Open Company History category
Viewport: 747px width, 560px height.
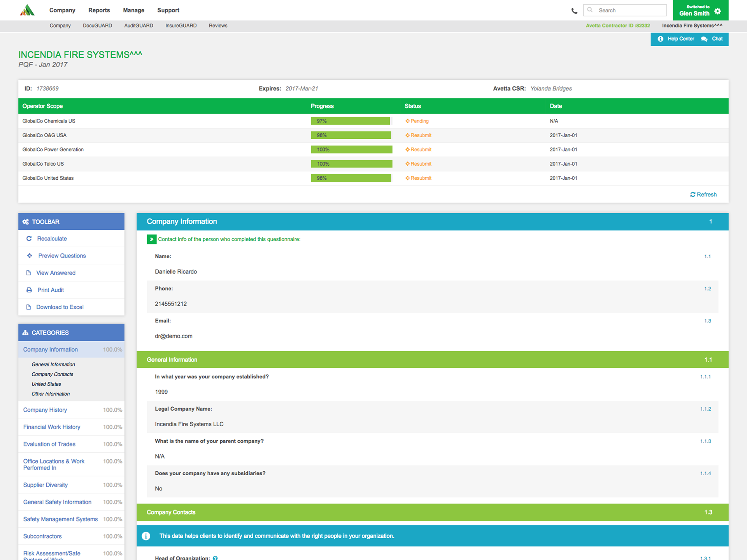coord(71,410)
